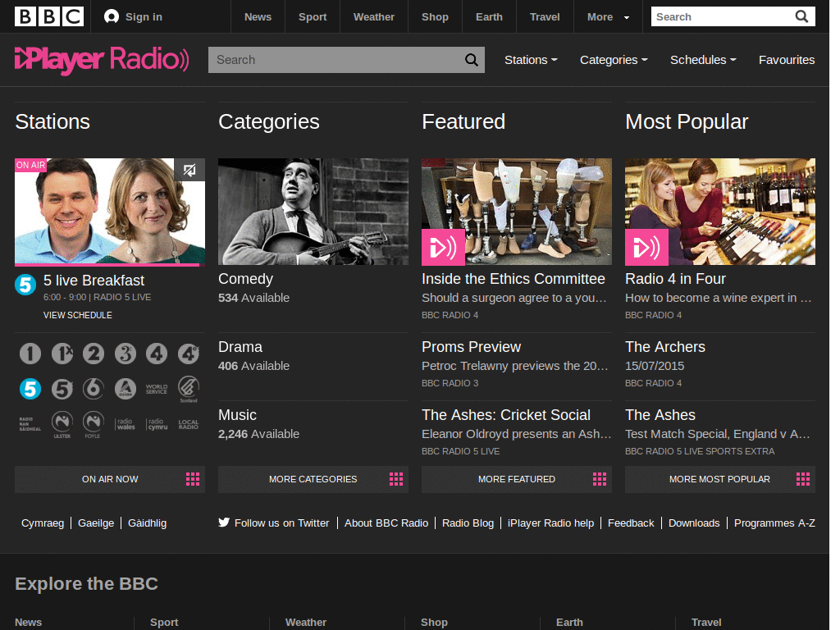The width and height of the screenshot is (840, 630).
Task: Open BBC Radio Ulster station
Action: click(62, 424)
